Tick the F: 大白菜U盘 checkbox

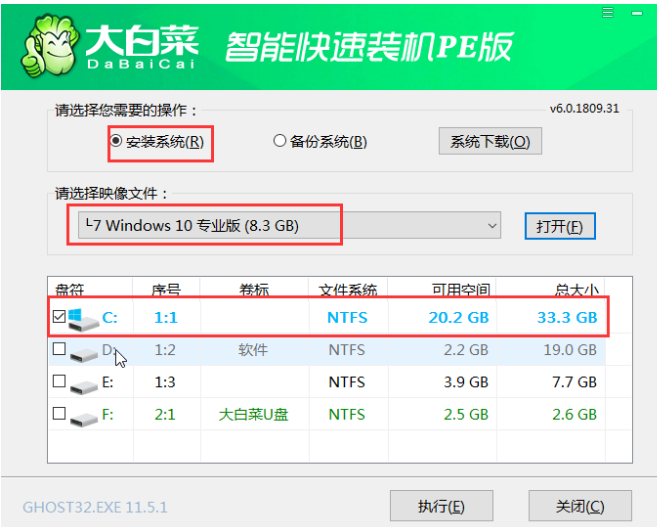(59, 413)
